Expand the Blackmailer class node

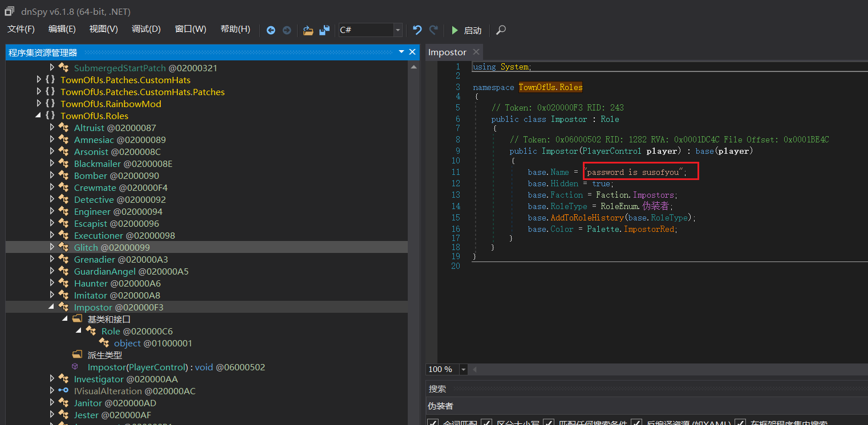click(52, 164)
